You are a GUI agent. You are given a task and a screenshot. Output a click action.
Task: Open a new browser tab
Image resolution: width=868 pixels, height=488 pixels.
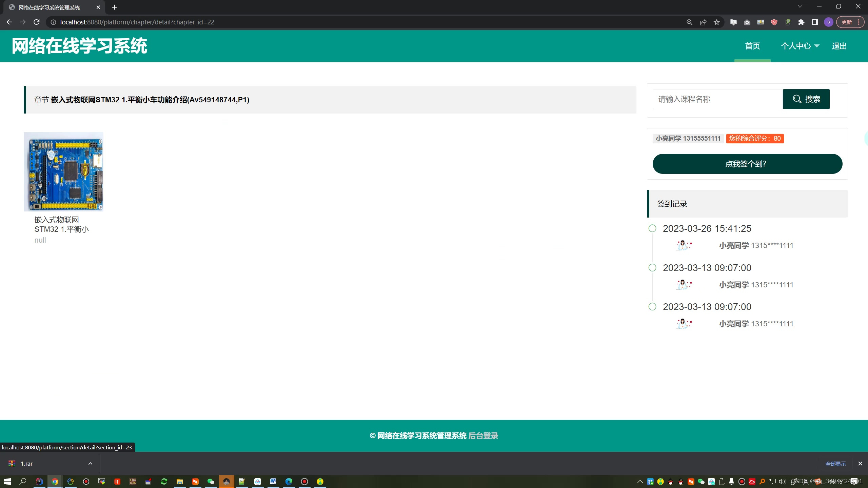pyautogui.click(x=114, y=7)
